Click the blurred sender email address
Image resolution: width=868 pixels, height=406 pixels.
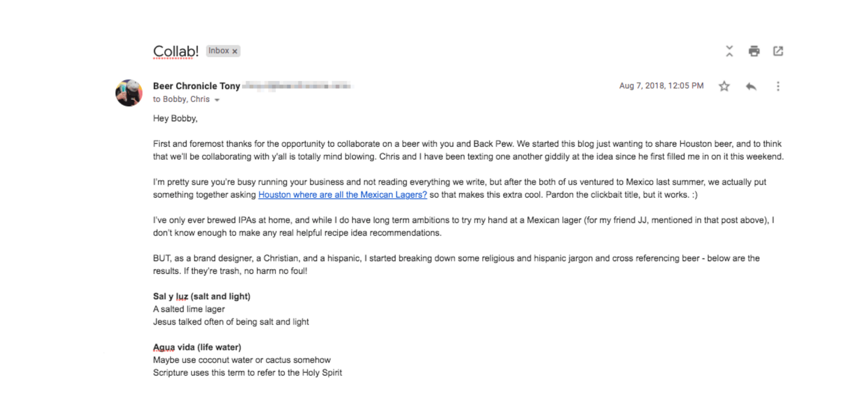click(297, 86)
